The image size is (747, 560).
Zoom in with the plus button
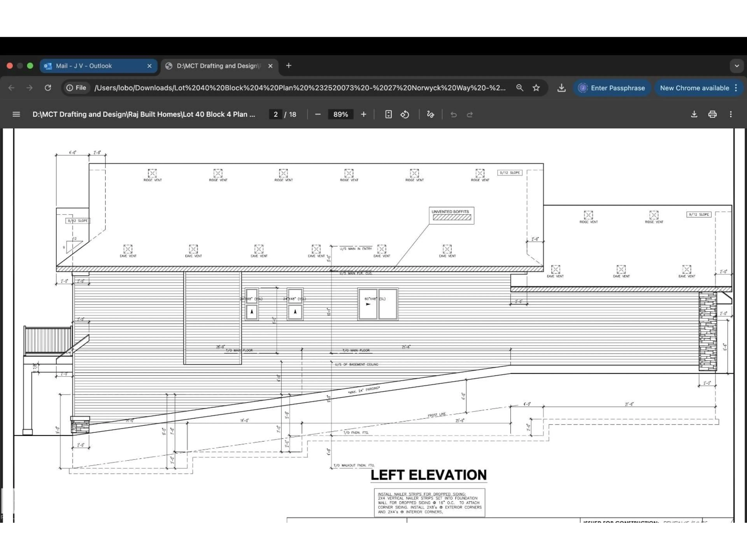[363, 114]
